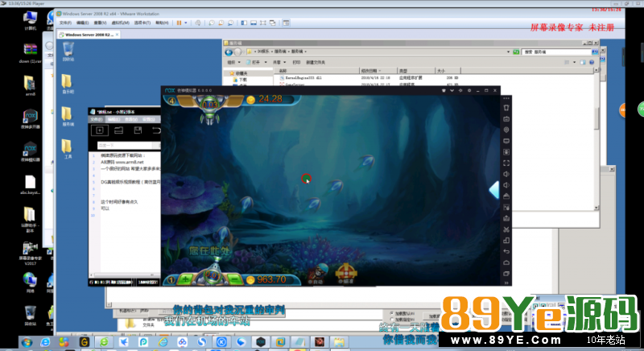Enter full screen mode icon in VMware toolbar
Screen dimensions: 644x351
point(263,23)
